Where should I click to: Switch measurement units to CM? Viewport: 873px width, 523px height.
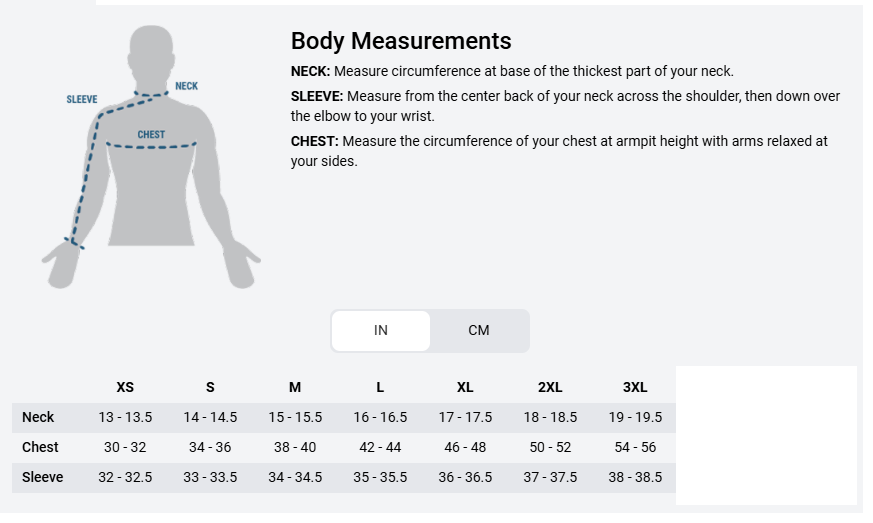click(479, 331)
